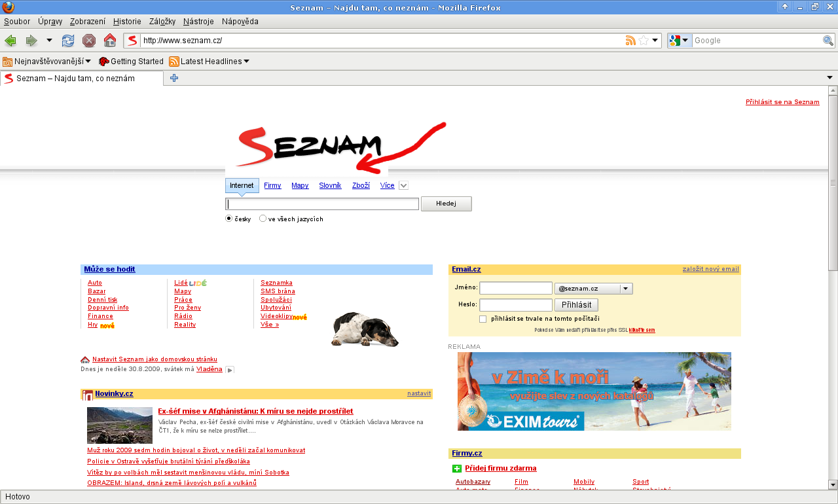Screen dimensions: 838x504
Task: Click the scrollbar down arrow
Action: [833, 485]
